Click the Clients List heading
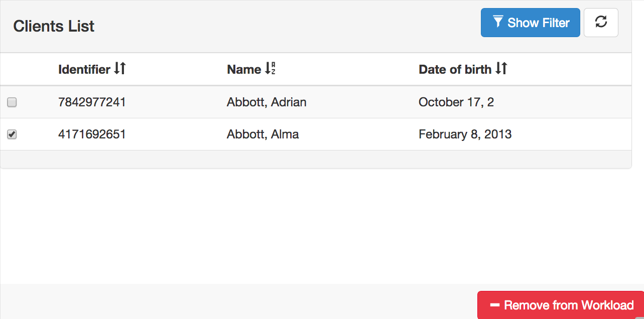Screen dimensions: 644x319 pos(54,26)
